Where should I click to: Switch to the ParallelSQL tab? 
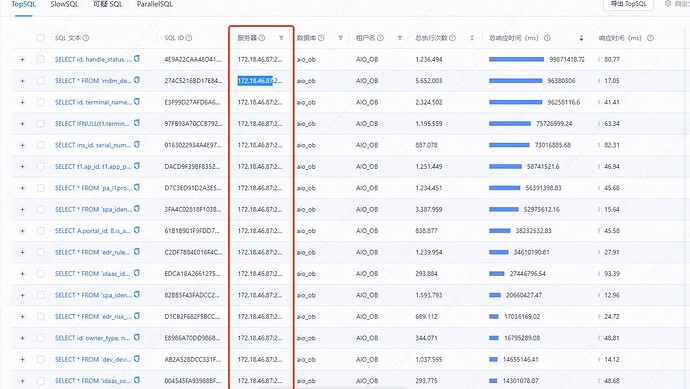[155, 4]
